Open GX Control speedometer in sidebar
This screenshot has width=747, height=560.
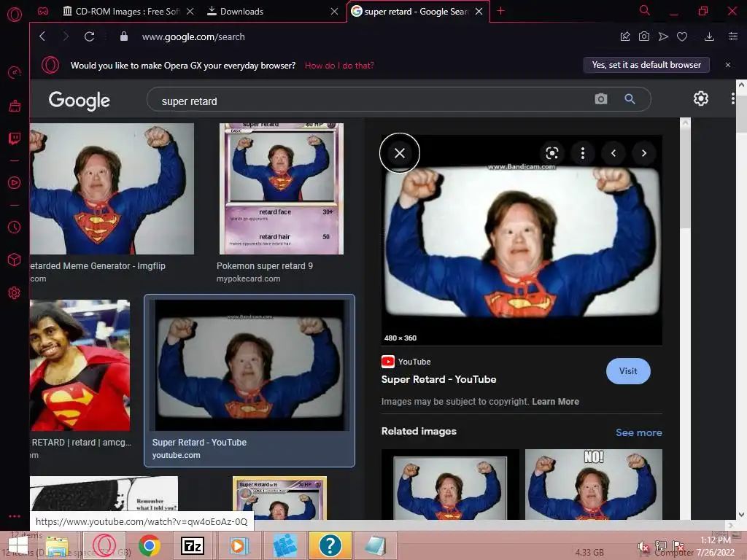pyautogui.click(x=15, y=72)
